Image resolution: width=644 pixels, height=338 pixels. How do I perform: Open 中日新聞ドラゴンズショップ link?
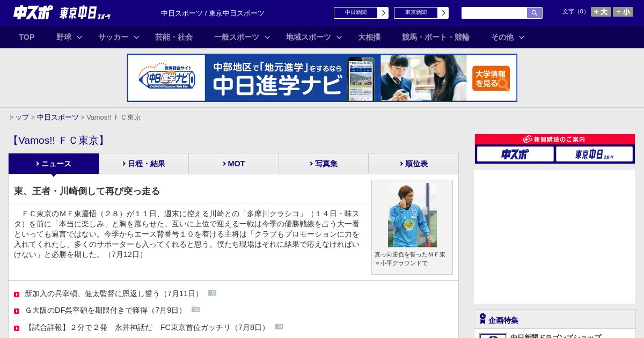click(555, 336)
